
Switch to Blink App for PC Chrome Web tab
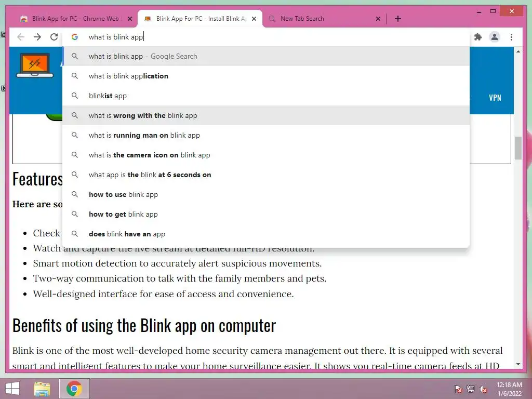point(75,19)
